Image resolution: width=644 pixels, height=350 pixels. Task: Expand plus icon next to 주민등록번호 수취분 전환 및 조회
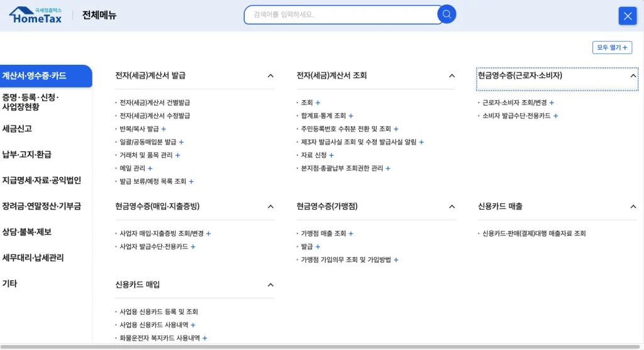pos(396,128)
